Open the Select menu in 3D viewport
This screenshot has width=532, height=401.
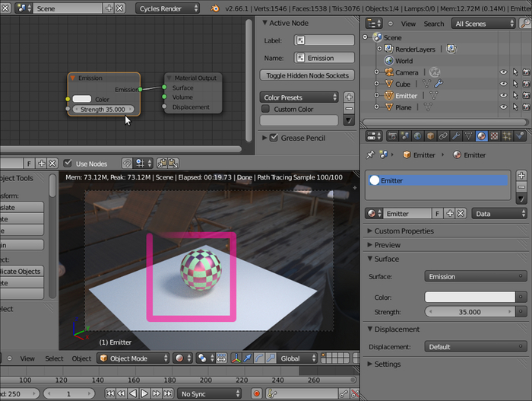tap(54, 358)
